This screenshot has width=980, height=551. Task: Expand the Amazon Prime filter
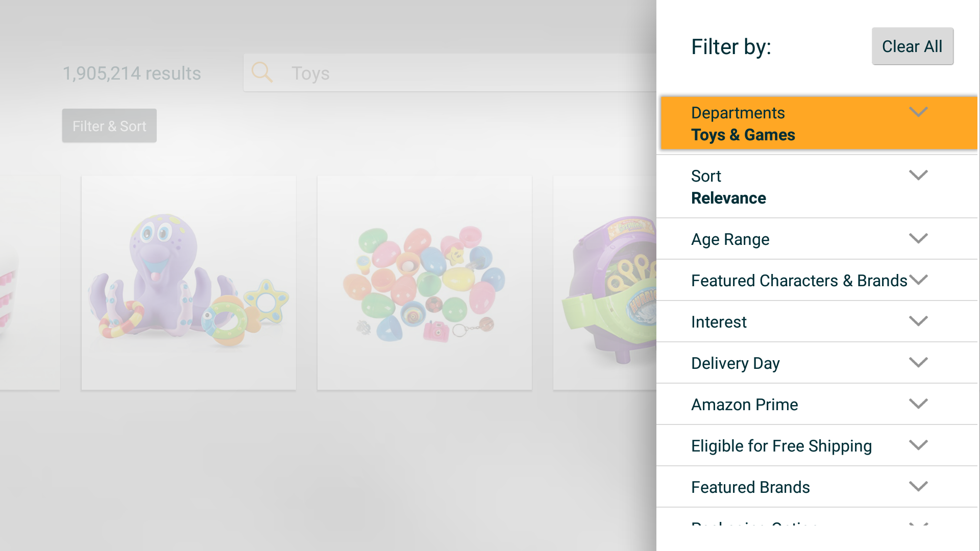pyautogui.click(x=918, y=404)
